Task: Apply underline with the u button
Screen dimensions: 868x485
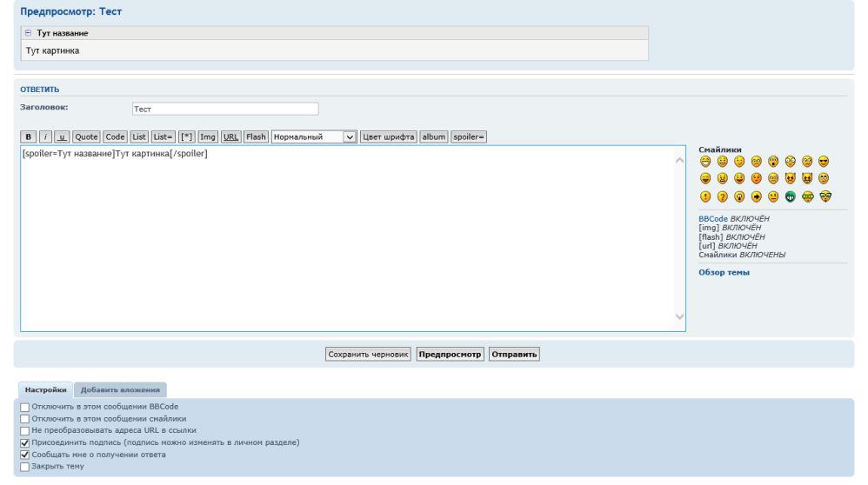Action: point(59,136)
